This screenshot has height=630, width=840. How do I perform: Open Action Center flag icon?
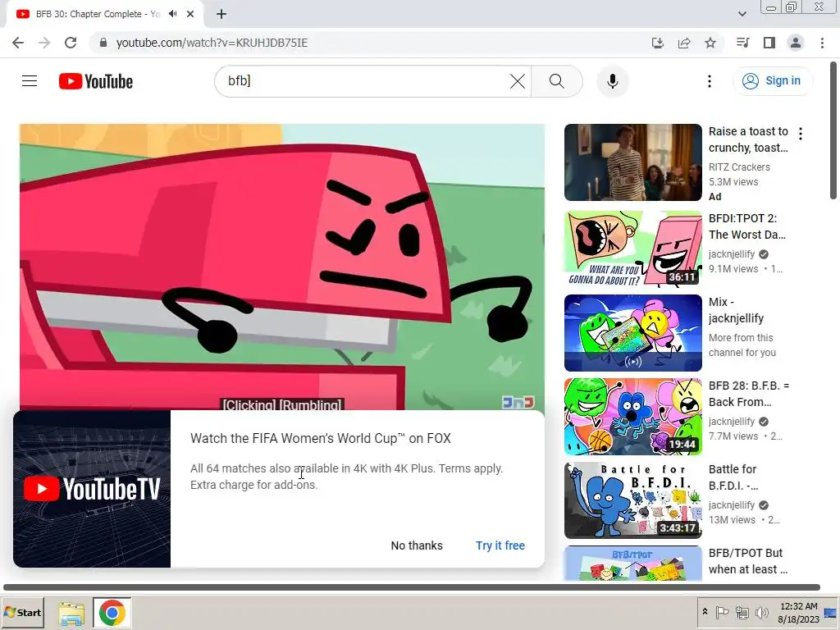[722, 612]
